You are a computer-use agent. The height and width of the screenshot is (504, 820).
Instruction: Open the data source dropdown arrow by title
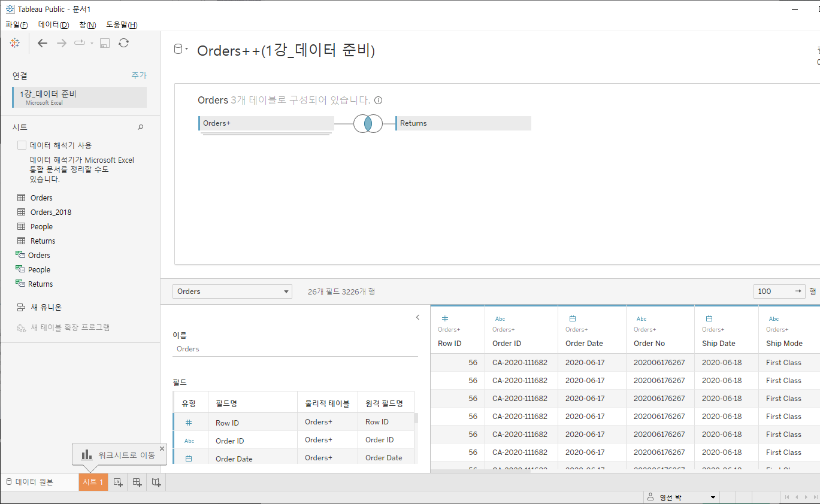pos(187,49)
